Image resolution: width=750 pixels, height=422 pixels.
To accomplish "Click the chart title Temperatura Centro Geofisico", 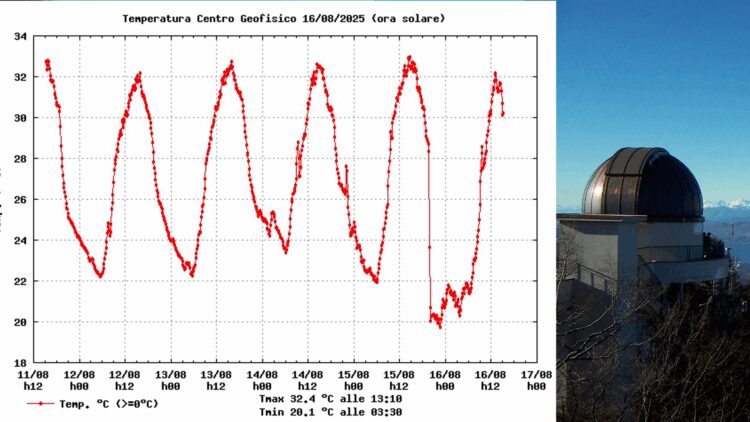I will click(284, 18).
